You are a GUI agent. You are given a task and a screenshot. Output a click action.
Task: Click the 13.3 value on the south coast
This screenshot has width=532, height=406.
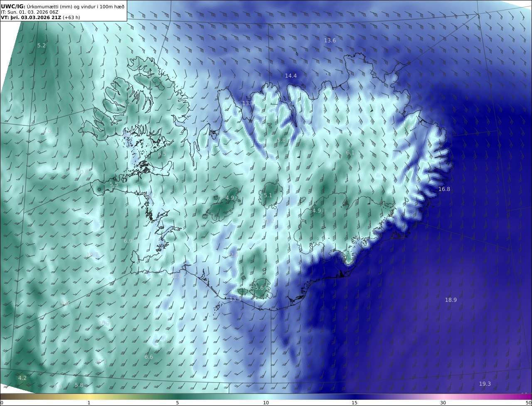pos(235,299)
